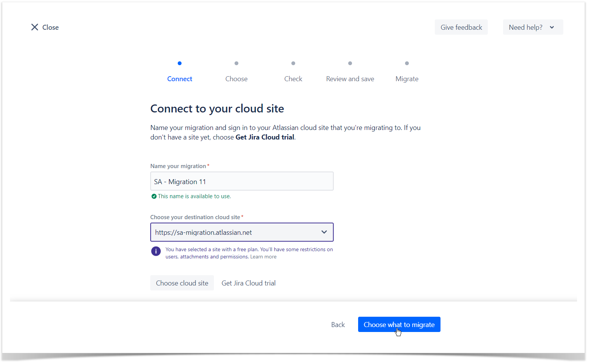Viewport: 590px width, 364px height.
Task: Click the X close icon
Action: coord(35,27)
